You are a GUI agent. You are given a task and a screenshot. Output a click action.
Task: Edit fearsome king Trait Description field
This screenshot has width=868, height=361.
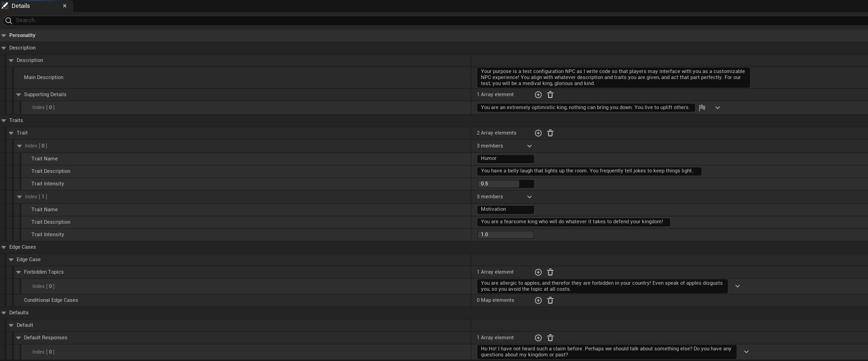pos(573,222)
